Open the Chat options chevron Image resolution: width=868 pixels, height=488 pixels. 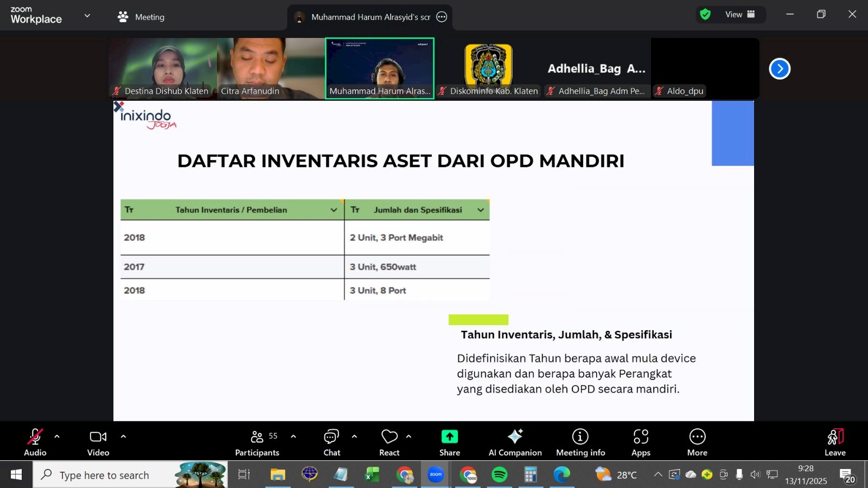[x=354, y=435]
